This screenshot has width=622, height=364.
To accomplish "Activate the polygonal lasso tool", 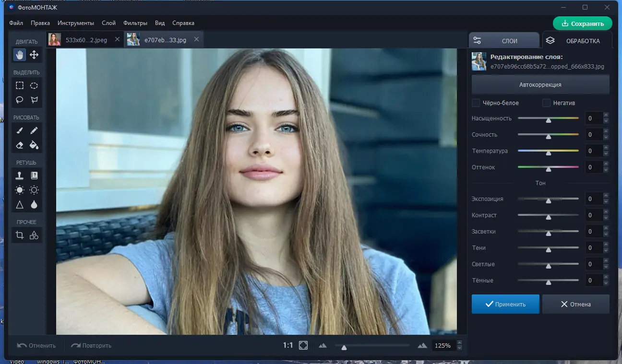I will click(34, 100).
